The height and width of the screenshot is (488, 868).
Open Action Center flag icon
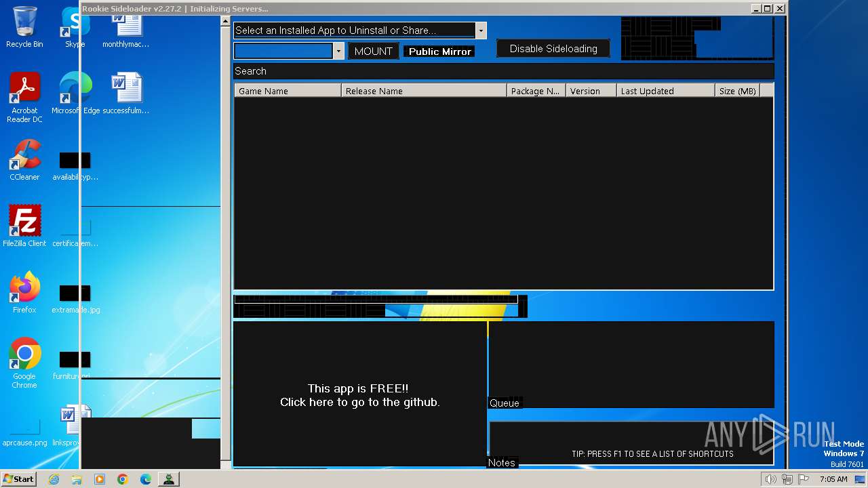point(804,479)
